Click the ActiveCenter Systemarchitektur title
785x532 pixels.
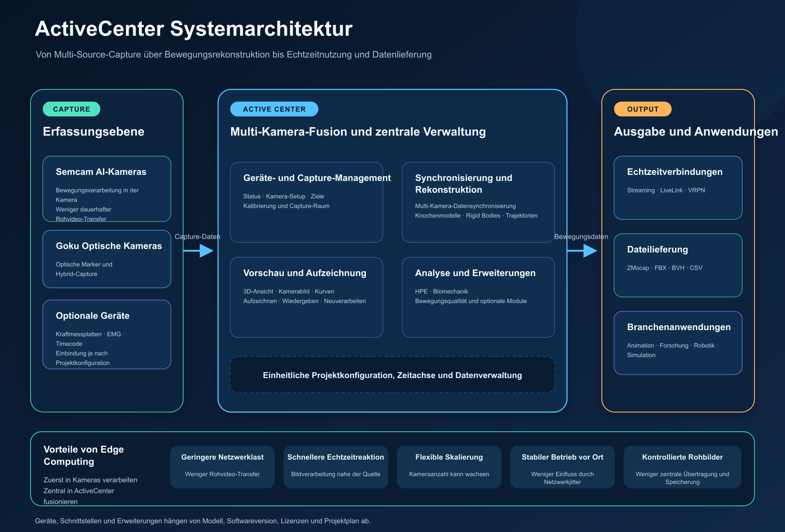click(x=194, y=29)
